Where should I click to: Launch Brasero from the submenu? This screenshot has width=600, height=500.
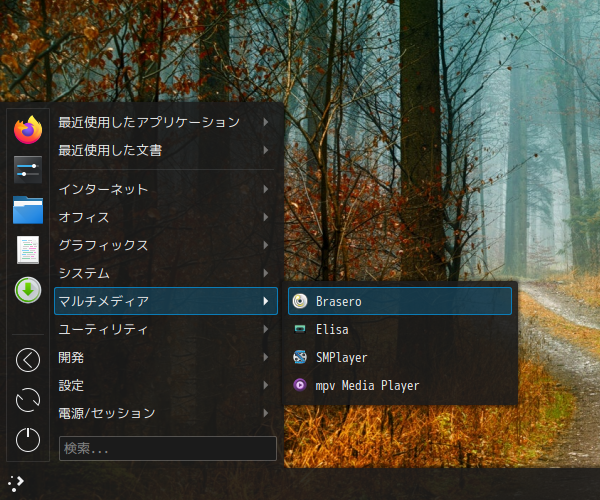399,301
